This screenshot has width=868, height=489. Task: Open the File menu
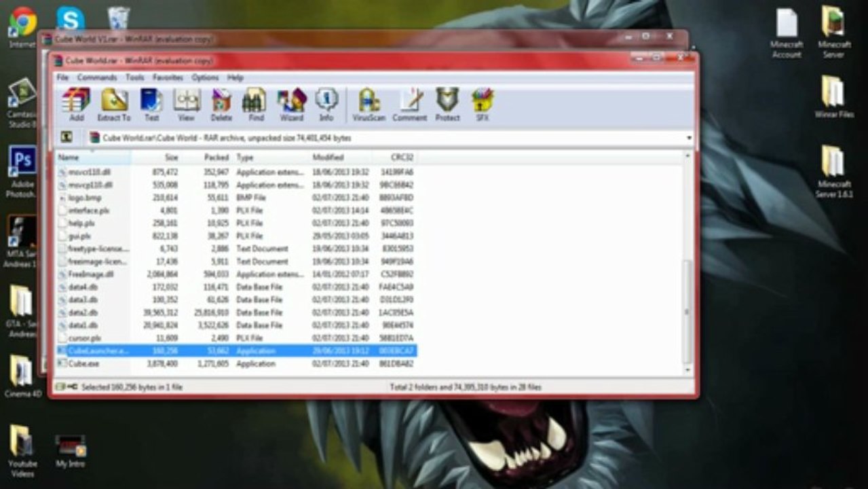click(x=62, y=77)
